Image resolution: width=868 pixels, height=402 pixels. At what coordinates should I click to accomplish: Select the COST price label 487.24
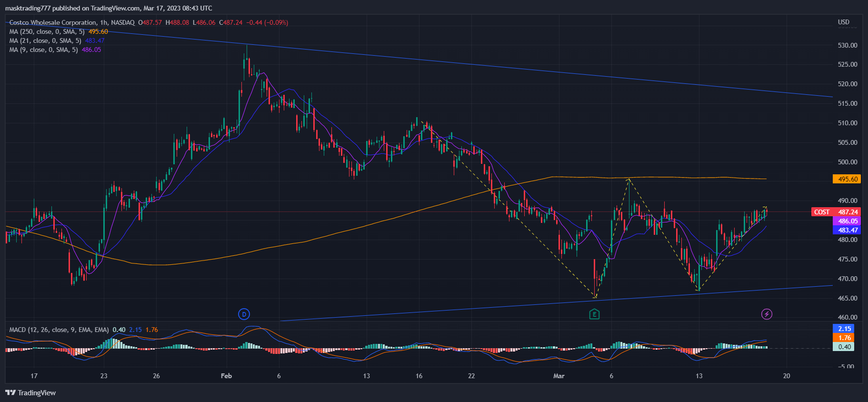point(836,212)
